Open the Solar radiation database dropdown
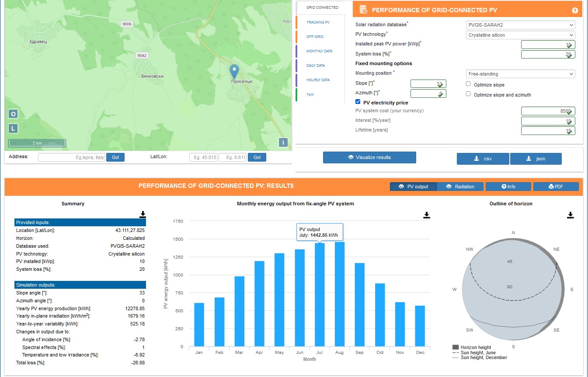The height and width of the screenshot is (377, 588). [x=520, y=25]
